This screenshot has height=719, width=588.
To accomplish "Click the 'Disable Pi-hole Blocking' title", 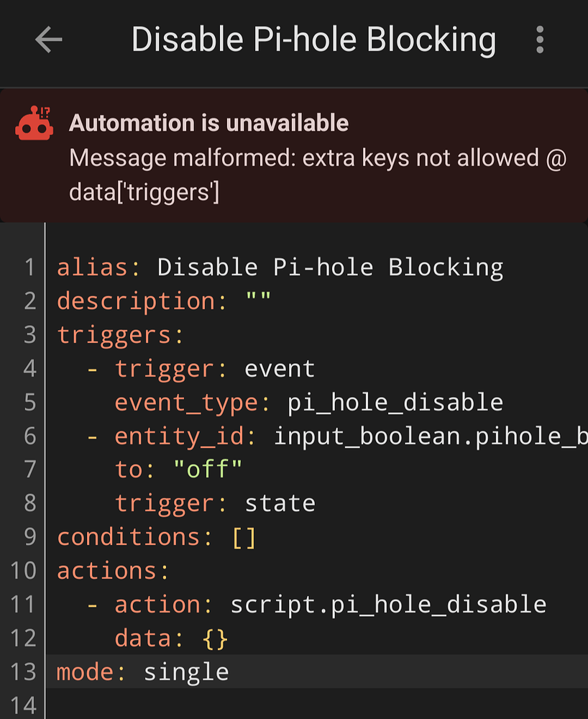I will (313, 40).
